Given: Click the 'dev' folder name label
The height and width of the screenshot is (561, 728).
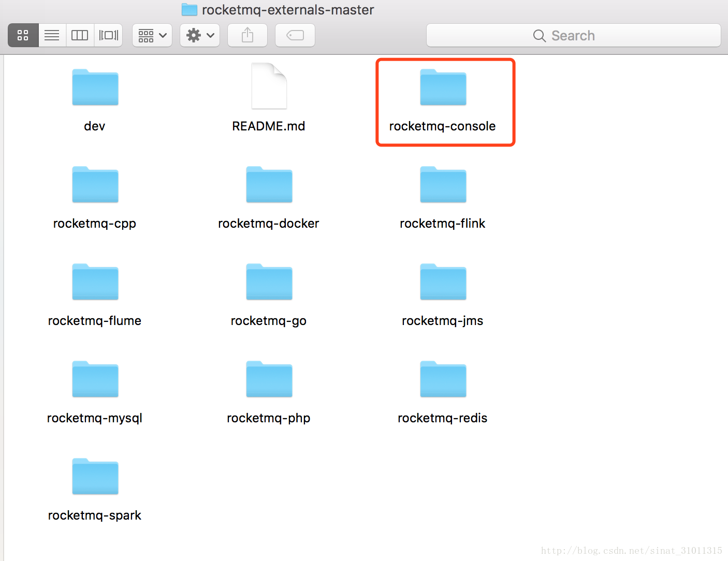Looking at the screenshot, I should 95,126.
